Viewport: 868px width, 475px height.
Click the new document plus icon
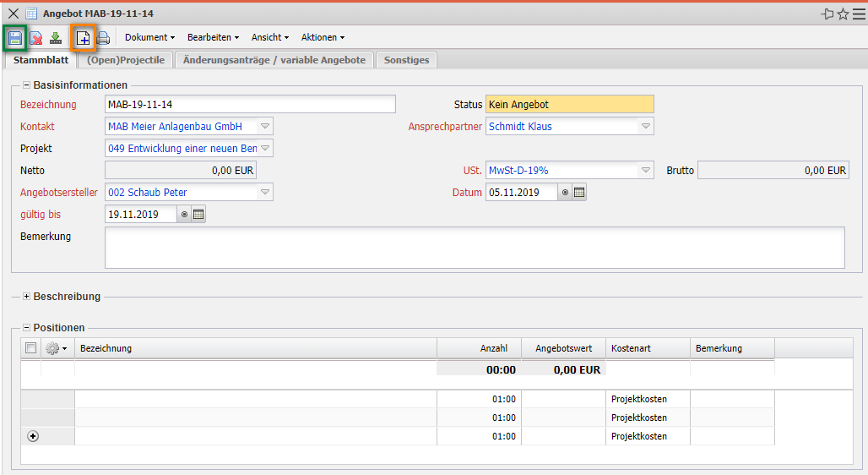point(83,38)
